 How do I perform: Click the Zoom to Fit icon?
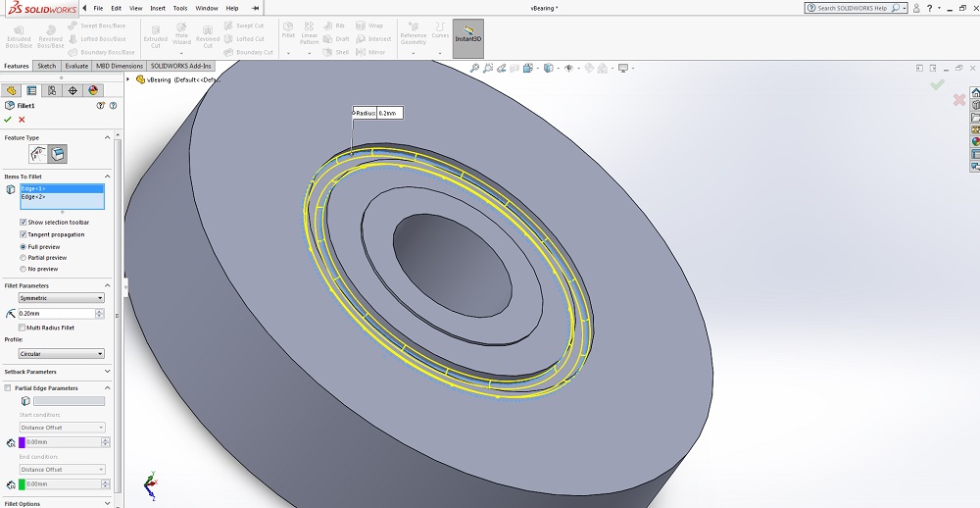coord(475,69)
